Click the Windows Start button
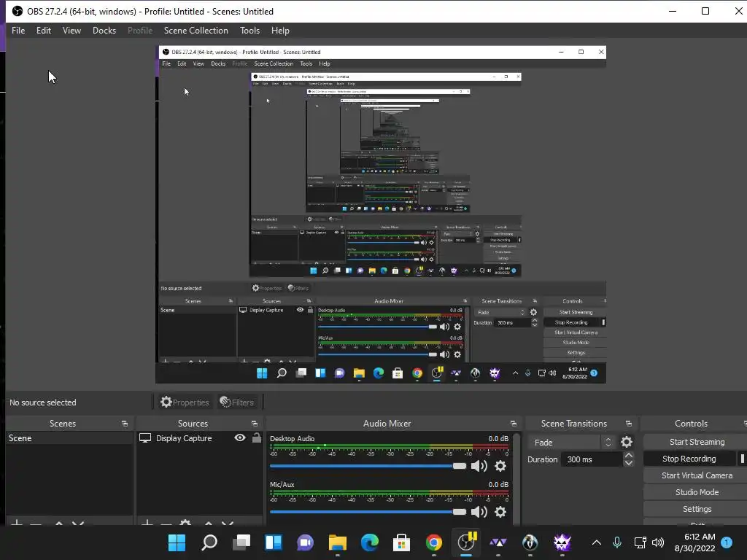Image resolution: width=747 pixels, height=560 pixels. [x=177, y=542]
